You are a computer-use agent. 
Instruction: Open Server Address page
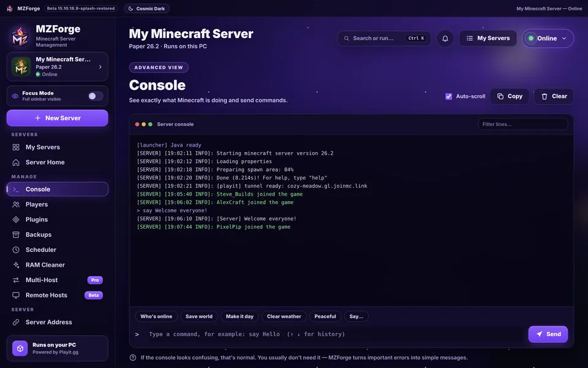[x=58, y=322]
